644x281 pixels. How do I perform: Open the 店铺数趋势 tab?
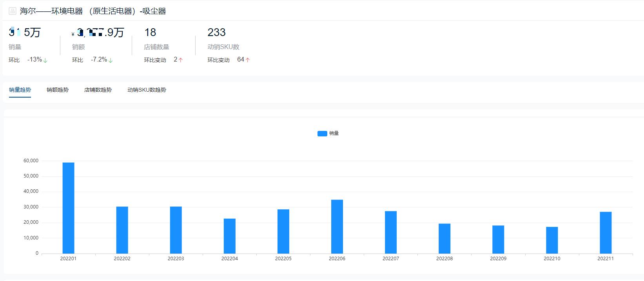[x=98, y=90]
